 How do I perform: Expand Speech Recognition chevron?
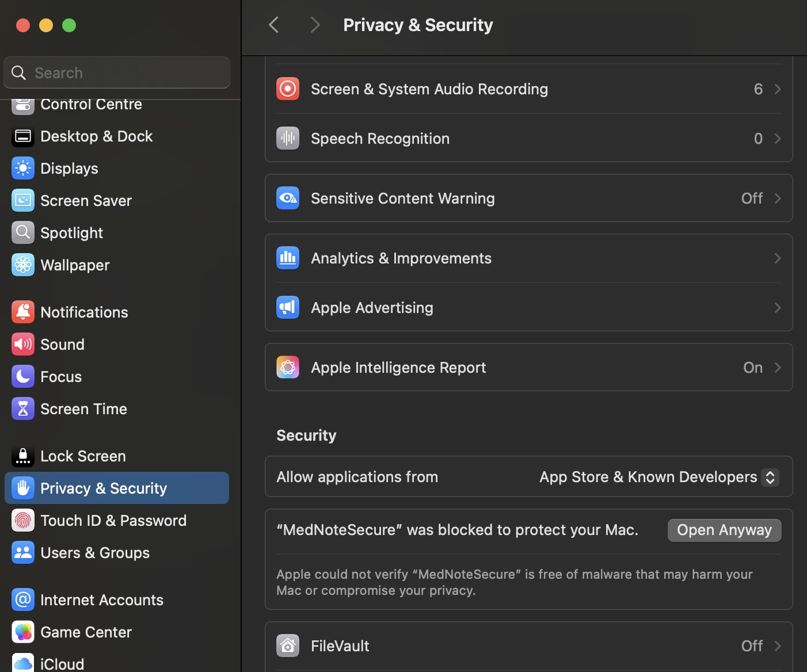[778, 139]
